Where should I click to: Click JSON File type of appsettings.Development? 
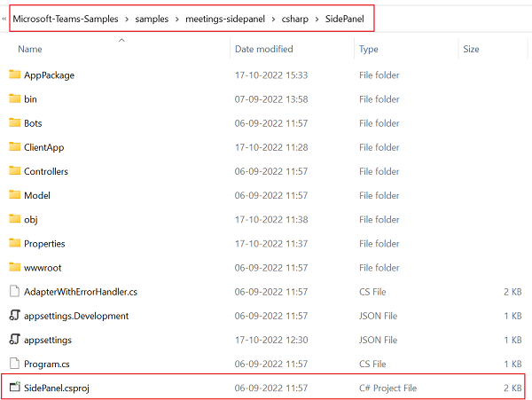point(378,316)
